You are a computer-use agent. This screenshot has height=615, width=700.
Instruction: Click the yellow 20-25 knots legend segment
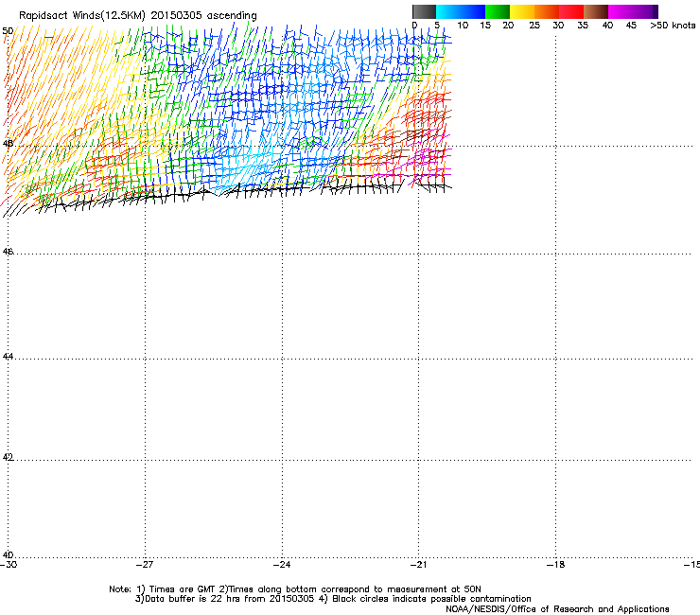(x=522, y=11)
